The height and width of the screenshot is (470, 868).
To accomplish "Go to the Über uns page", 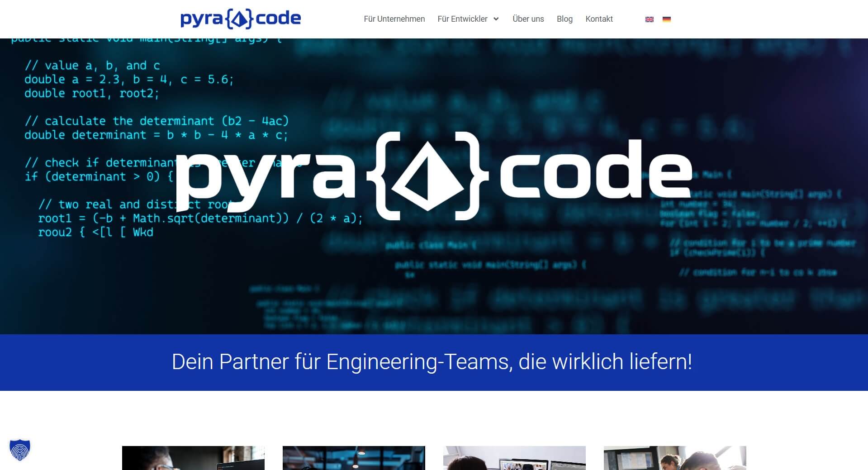I will [x=528, y=19].
